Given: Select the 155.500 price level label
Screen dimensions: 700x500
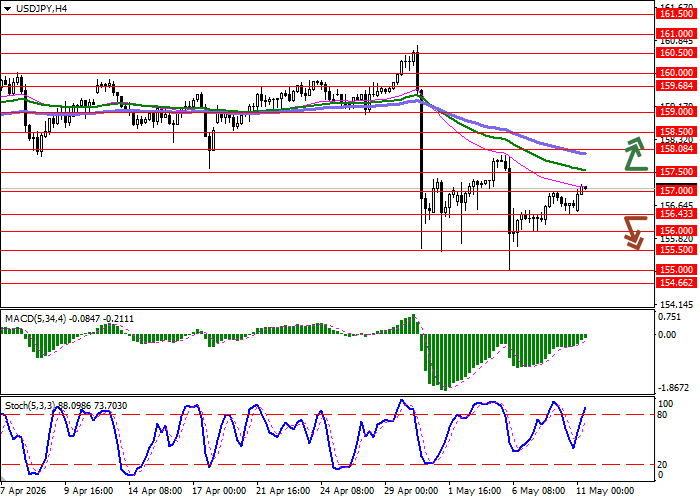Looking at the screenshot, I should [x=676, y=250].
